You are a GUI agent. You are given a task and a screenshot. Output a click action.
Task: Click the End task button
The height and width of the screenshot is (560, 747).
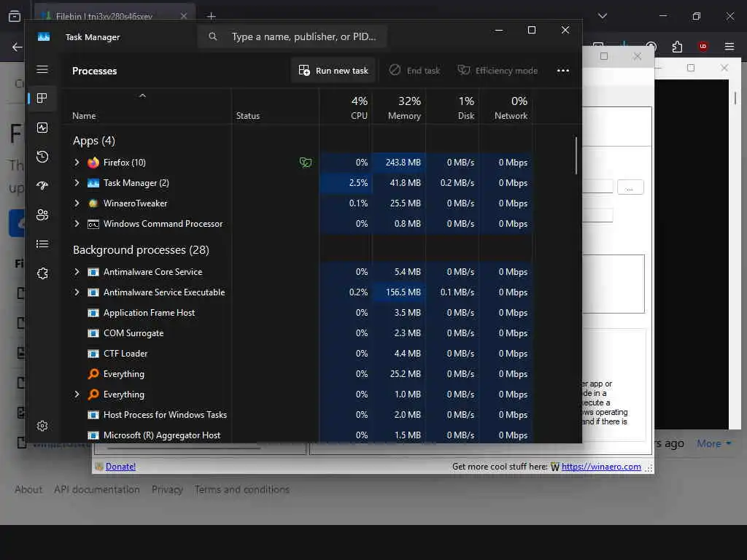pyautogui.click(x=415, y=71)
